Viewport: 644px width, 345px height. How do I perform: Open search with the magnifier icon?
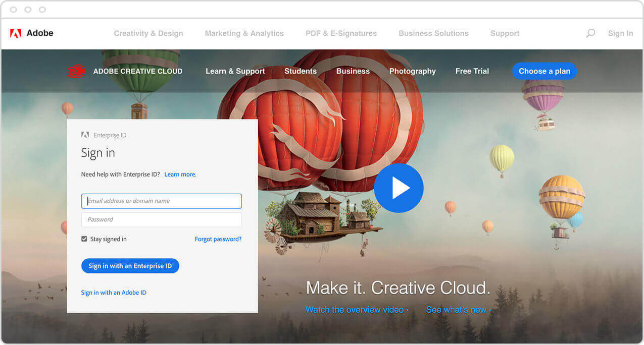tap(590, 33)
